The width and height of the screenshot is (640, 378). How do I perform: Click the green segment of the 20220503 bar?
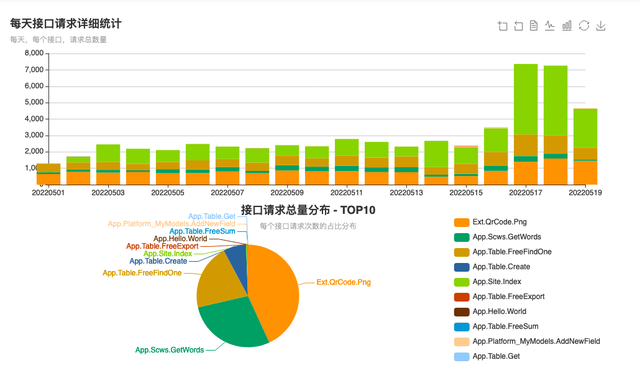(x=108, y=153)
